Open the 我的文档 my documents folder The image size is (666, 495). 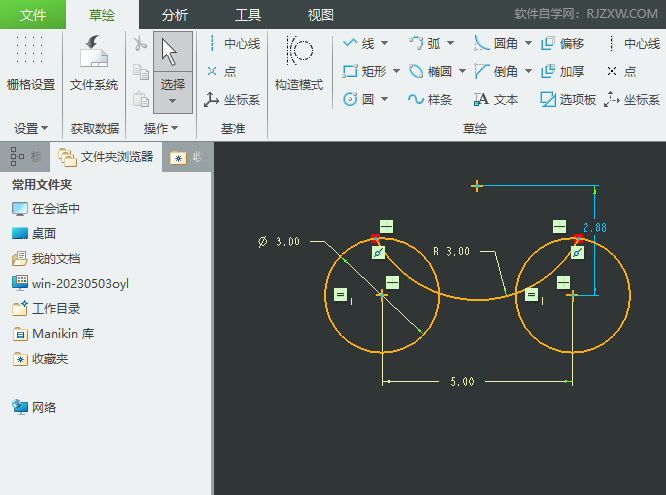pyautogui.click(x=46, y=258)
